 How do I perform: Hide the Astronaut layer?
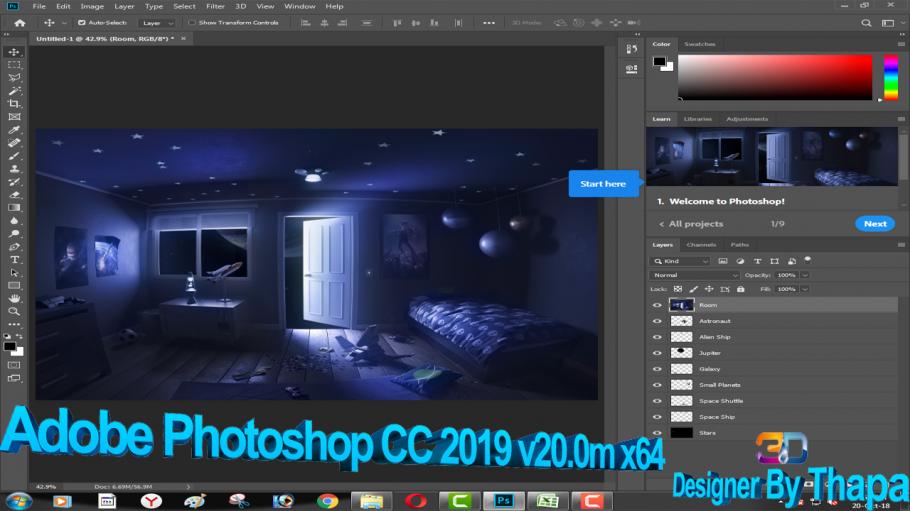coord(657,321)
